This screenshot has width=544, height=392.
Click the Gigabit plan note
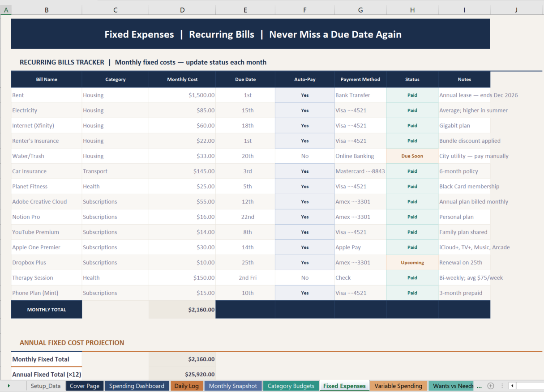coord(464,126)
